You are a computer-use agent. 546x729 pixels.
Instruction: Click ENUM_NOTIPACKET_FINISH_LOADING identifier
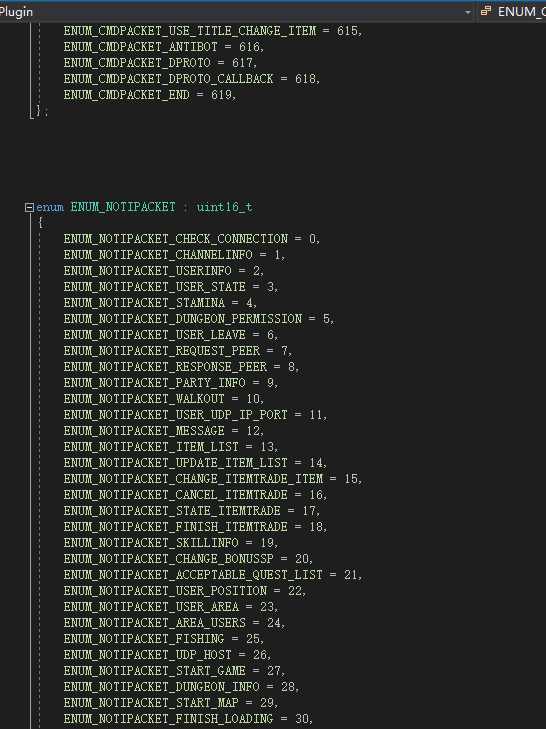point(168,719)
